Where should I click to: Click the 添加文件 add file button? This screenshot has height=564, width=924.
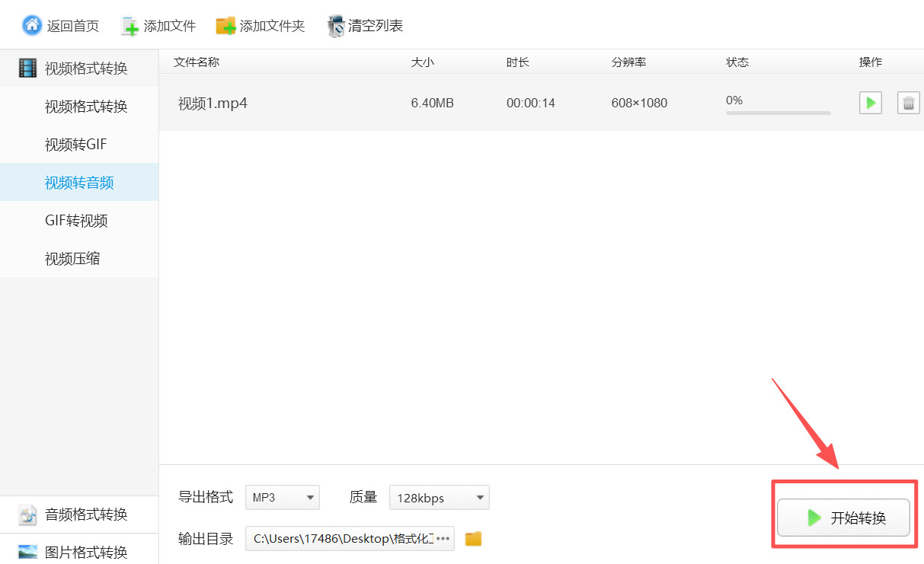[158, 26]
